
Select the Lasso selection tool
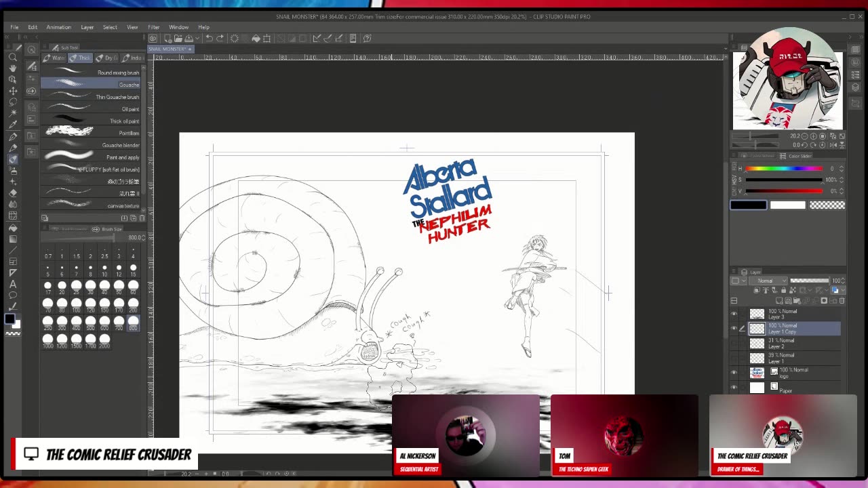click(x=13, y=102)
